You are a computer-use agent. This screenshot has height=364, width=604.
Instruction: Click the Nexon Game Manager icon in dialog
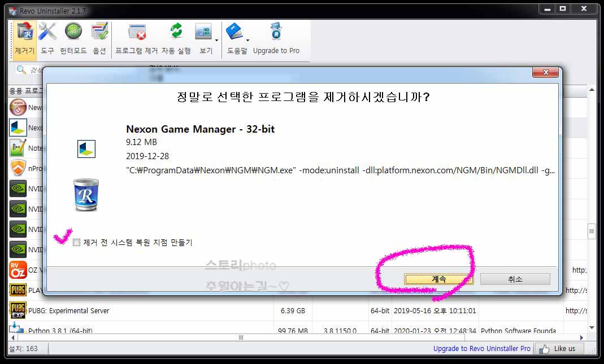(x=86, y=149)
